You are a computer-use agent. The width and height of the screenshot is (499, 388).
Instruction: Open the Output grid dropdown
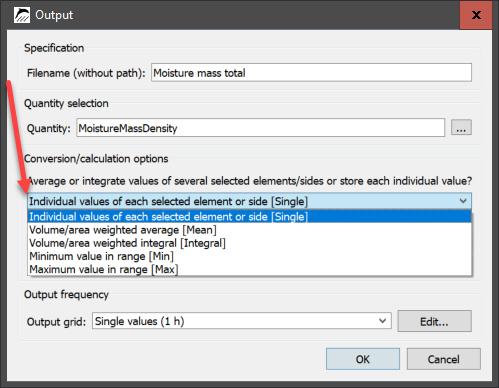242,321
